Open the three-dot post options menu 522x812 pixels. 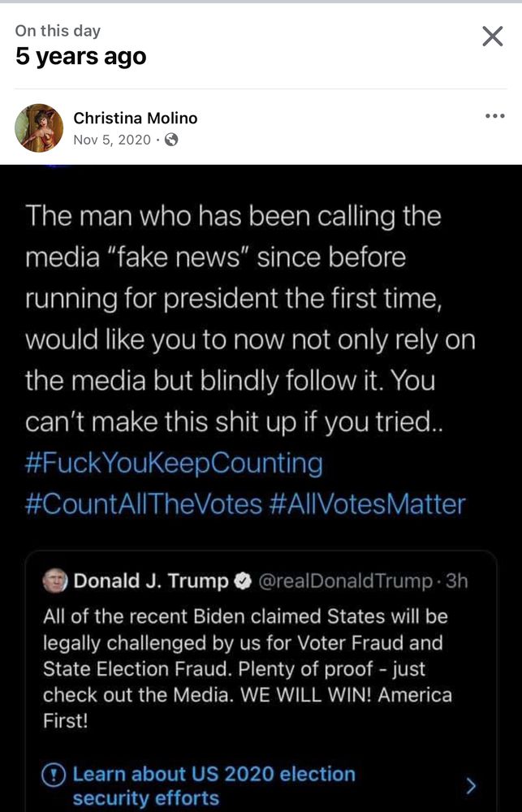(494, 116)
